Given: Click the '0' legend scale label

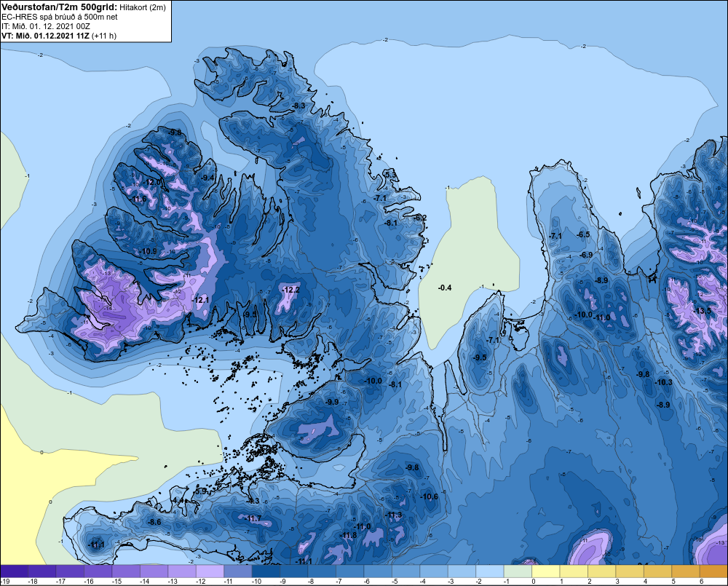Looking at the screenshot, I should [x=534, y=582].
